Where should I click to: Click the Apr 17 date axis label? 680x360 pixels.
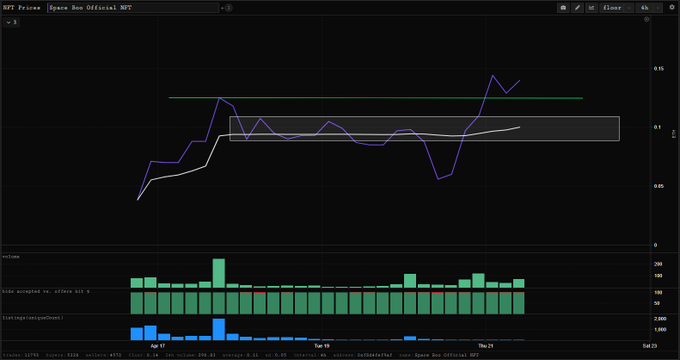coord(158,346)
